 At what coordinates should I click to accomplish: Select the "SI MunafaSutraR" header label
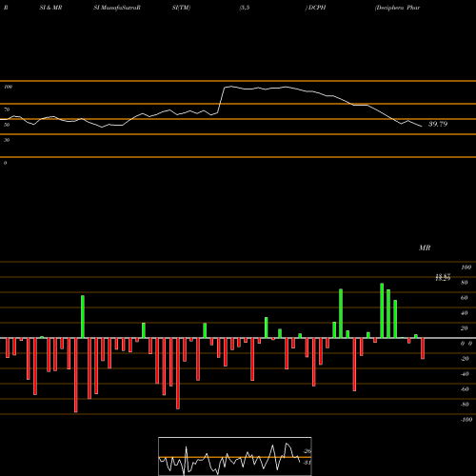pyautogui.click(x=117, y=8)
